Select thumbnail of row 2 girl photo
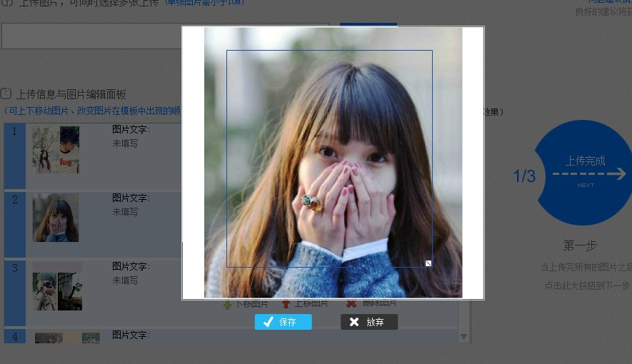This screenshot has width=632, height=364. pos(56,218)
